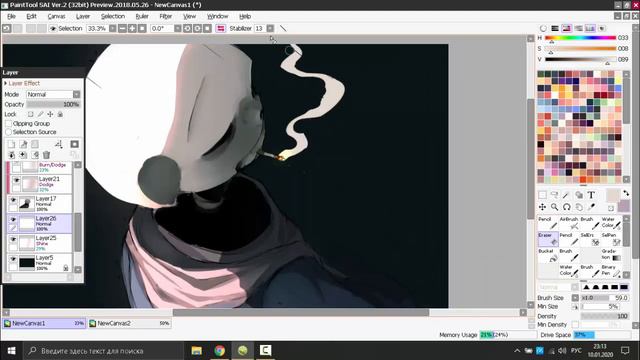Select the Gradation tool
640x360 pixels.
click(611, 255)
